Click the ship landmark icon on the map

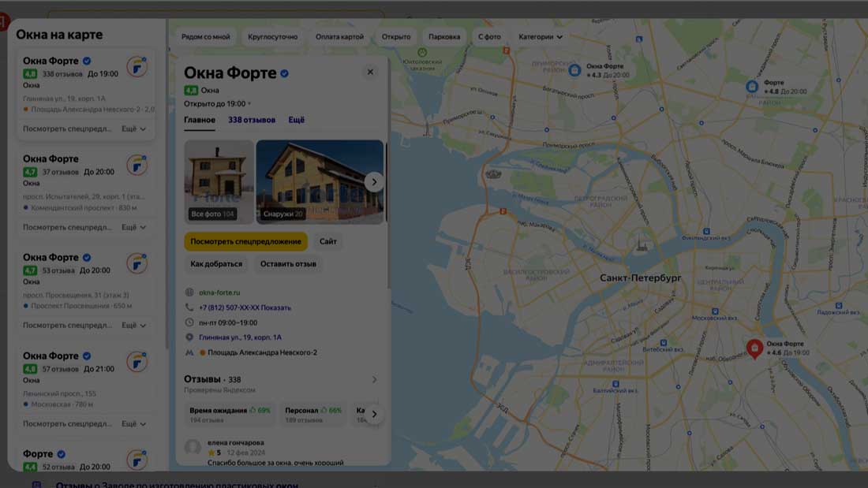(493, 174)
